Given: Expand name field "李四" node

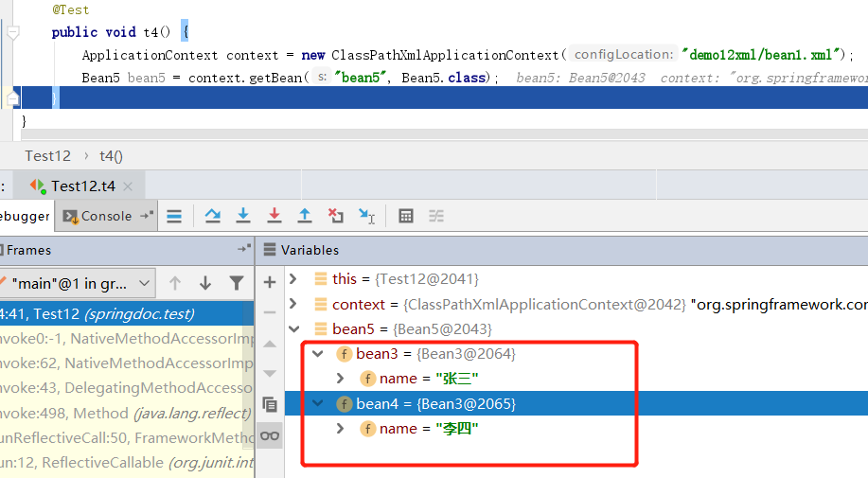Looking at the screenshot, I should click(341, 428).
